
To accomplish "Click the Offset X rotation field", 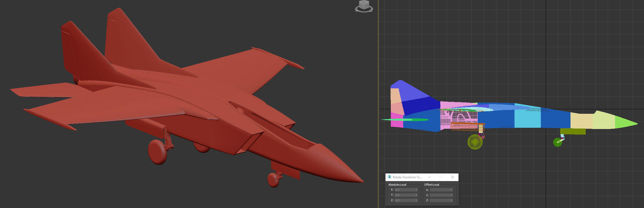I will [x=440, y=190].
